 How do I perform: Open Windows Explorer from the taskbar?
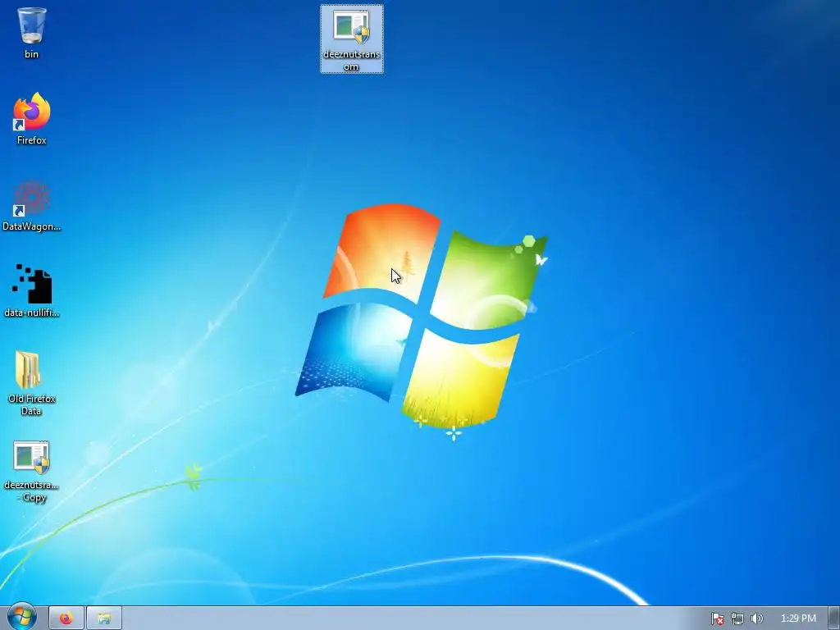coord(104,619)
